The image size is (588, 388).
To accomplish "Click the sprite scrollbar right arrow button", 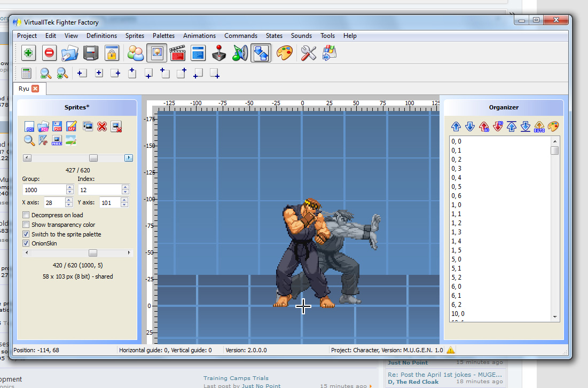I will pyautogui.click(x=129, y=158).
